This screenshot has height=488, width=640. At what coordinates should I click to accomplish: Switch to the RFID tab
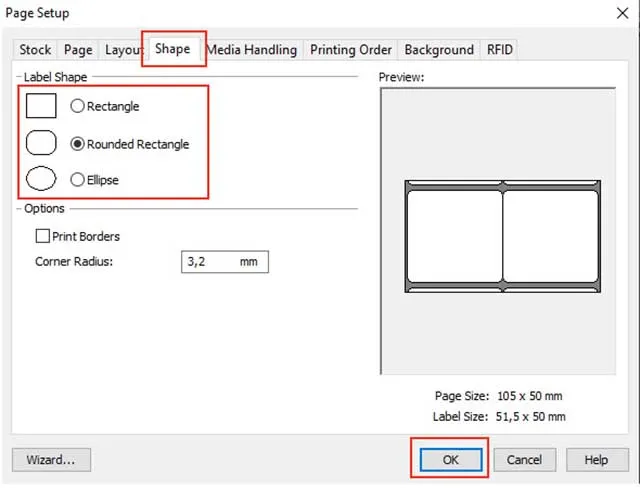[x=499, y=49]
